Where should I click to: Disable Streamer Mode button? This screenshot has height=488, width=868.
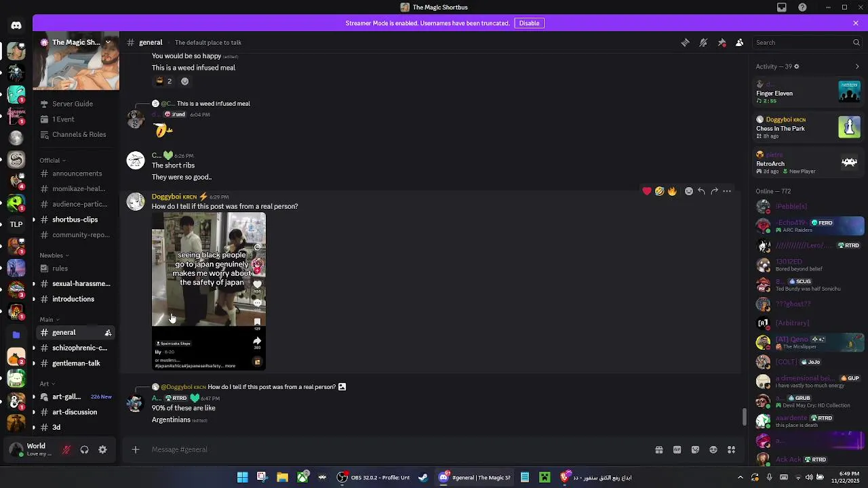[529, 23]
